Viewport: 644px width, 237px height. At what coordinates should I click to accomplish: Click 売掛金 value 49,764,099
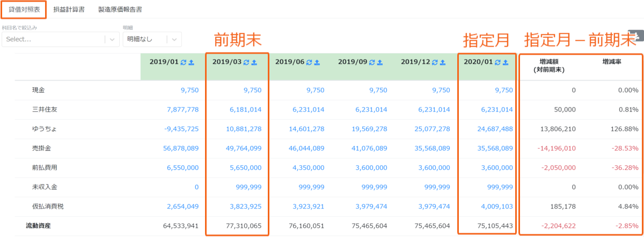(244, 149)
